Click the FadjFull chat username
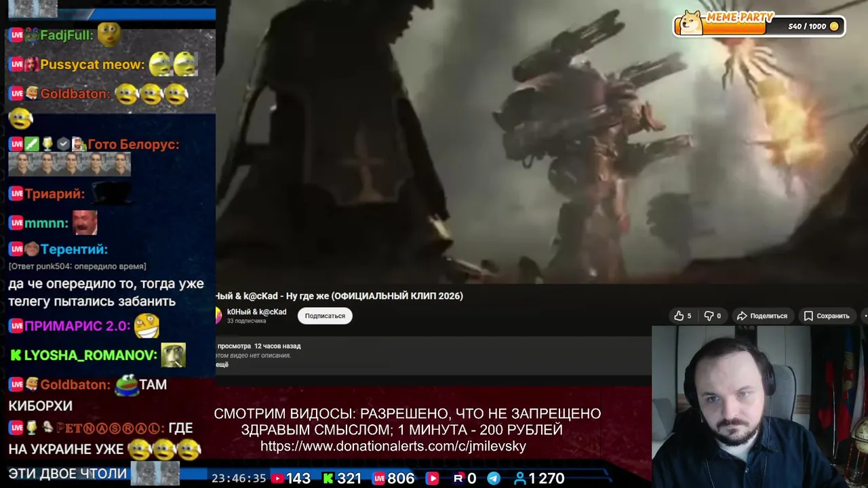Viewport: 868px width, 488px height. 66,35
